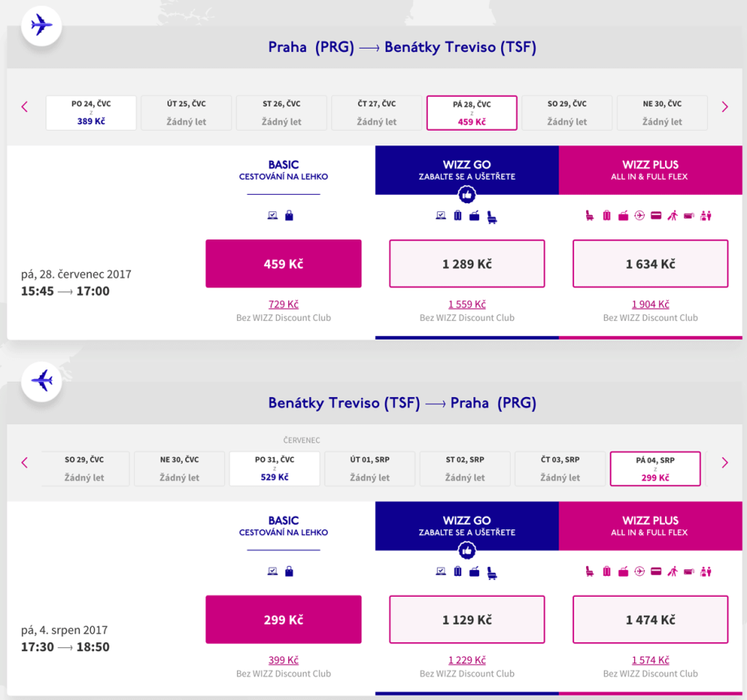Click the two-passengers icon under return WIZZ PLUS
This screenshot has width=747, height=700.
(x=706, y=571)
